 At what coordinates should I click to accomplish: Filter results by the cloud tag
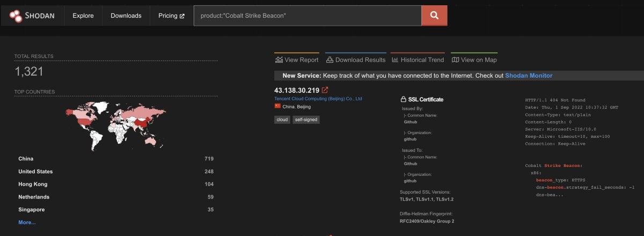tap(282, 120)
